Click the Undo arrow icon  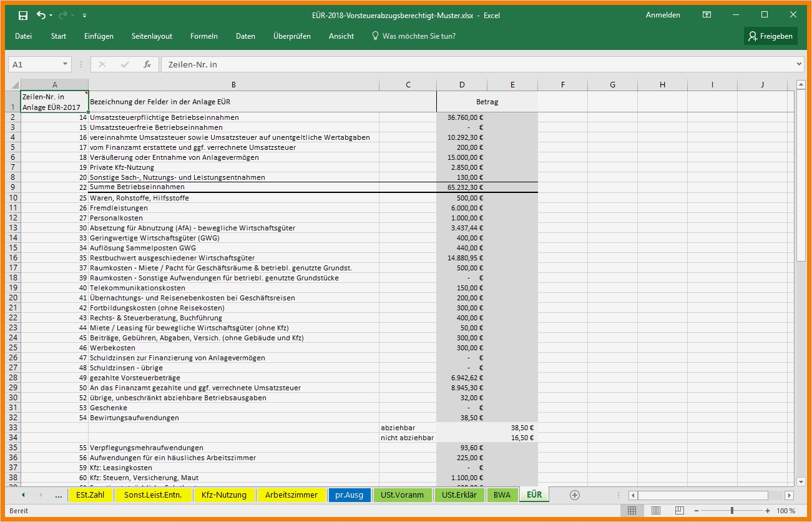pyautogui.click(x=41, y=15)
